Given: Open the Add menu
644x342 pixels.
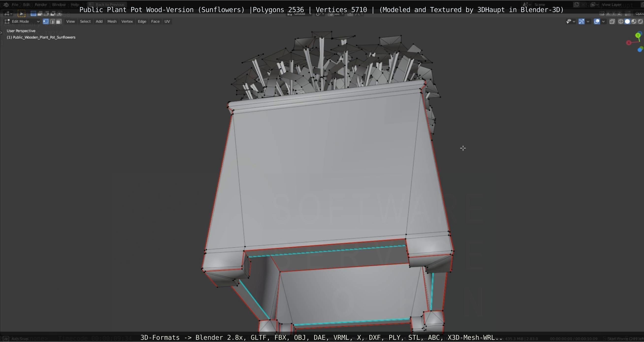Looking at the screenshot, I should (x=99, y=21).
